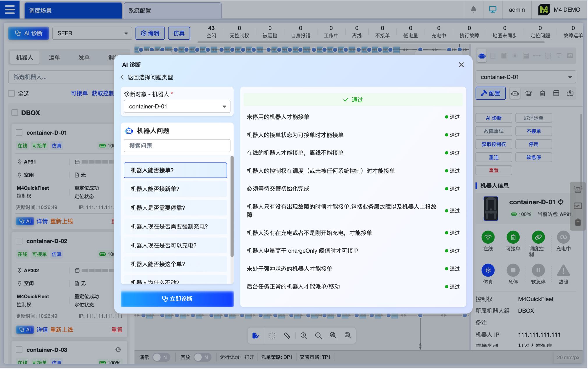Toggle the 演示 switch
Image resolution: width=588 pixels, height=369 pixels.
pos(161,357)
